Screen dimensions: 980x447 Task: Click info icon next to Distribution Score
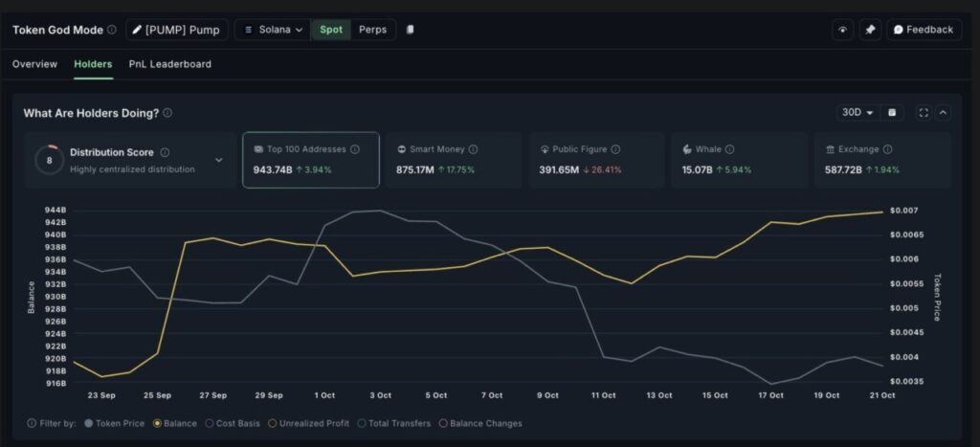coord(165,152)
